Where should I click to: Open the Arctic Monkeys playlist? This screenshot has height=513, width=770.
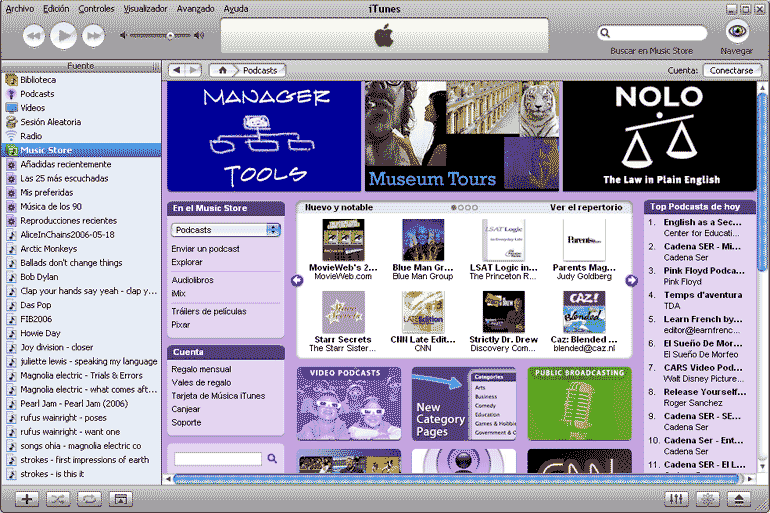[81, 248]
